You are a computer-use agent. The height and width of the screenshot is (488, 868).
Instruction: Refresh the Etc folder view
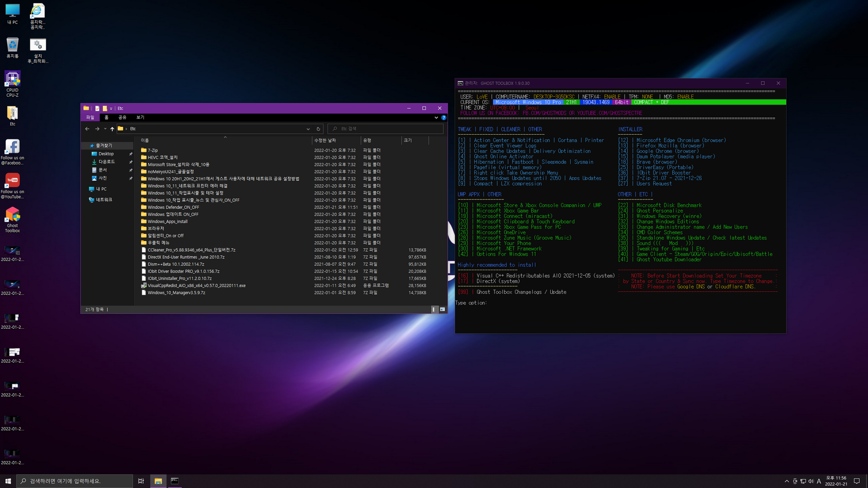point(318,129)
